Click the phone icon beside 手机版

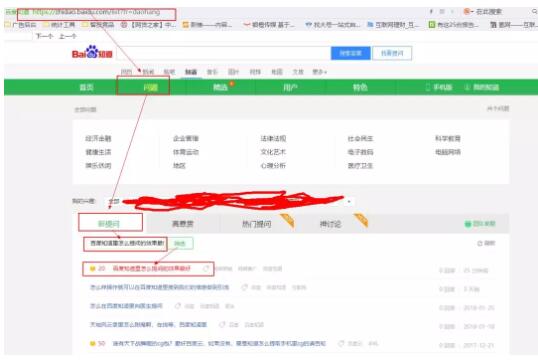(428, 88)
